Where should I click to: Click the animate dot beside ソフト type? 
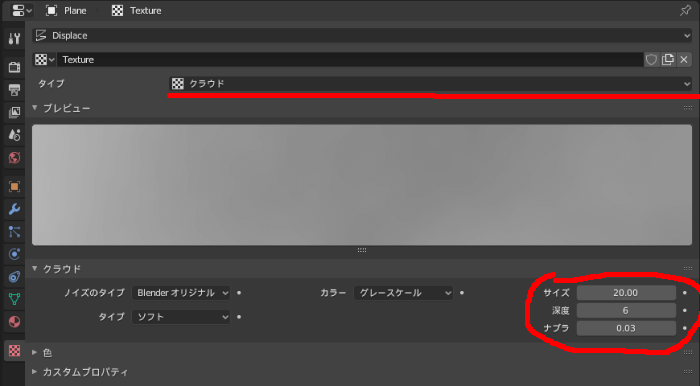click(239, 317)
